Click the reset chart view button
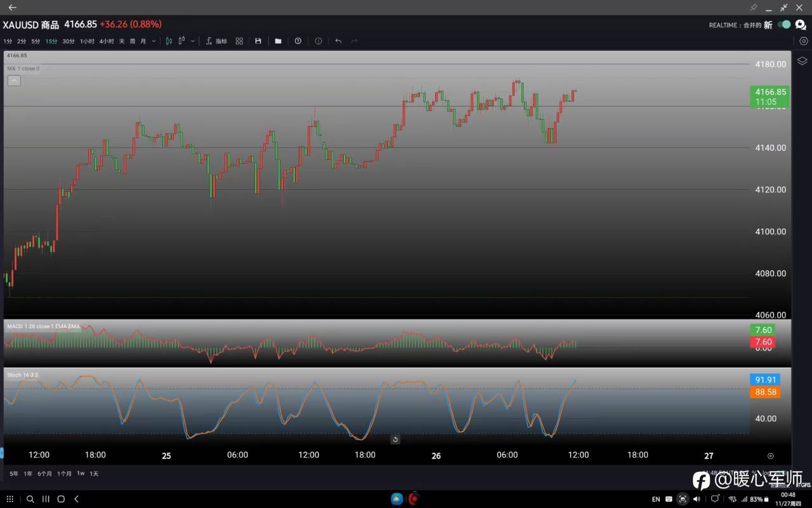Screen dimensions: 812x508 pos(395,439)
